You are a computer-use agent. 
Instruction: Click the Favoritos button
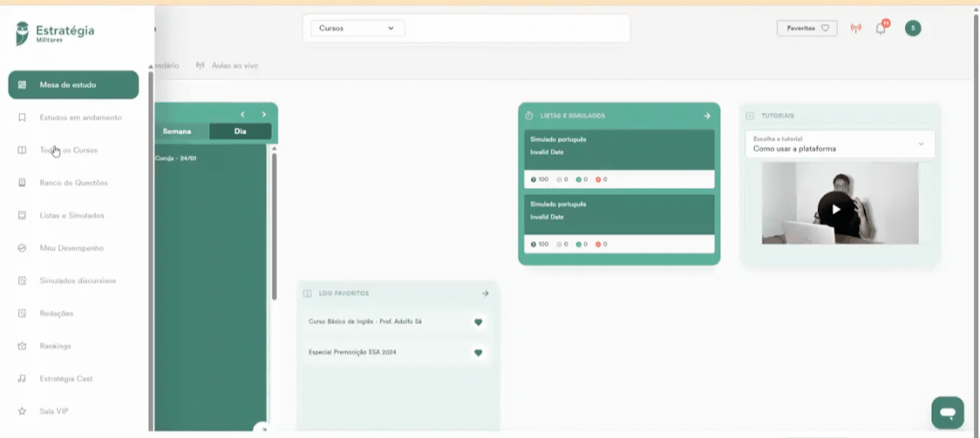(807, 28)
